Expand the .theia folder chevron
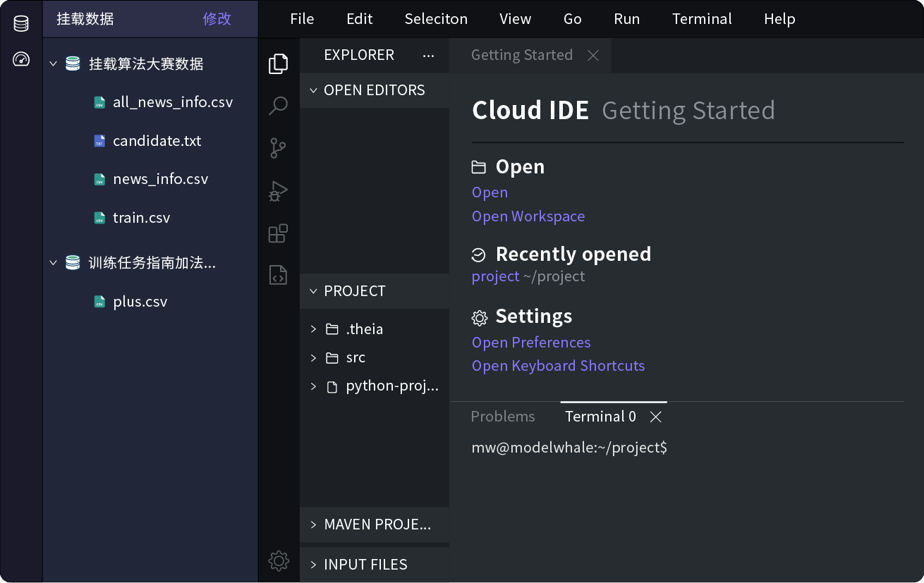The height and width of the screenshot is (583, 924). tap(313, 329)
